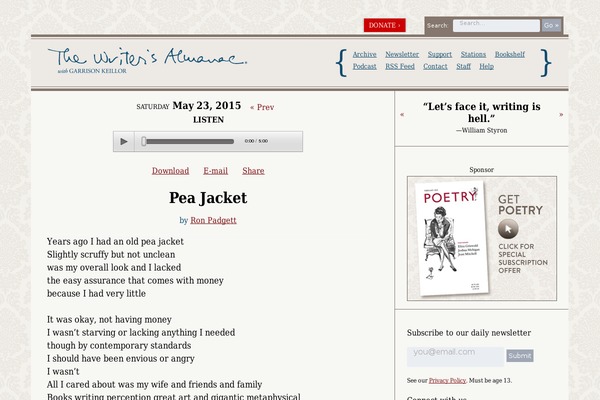Play the audio recording
Viewport: 600px width, 400px height.
pyautogui.click(x=124, y=141)
